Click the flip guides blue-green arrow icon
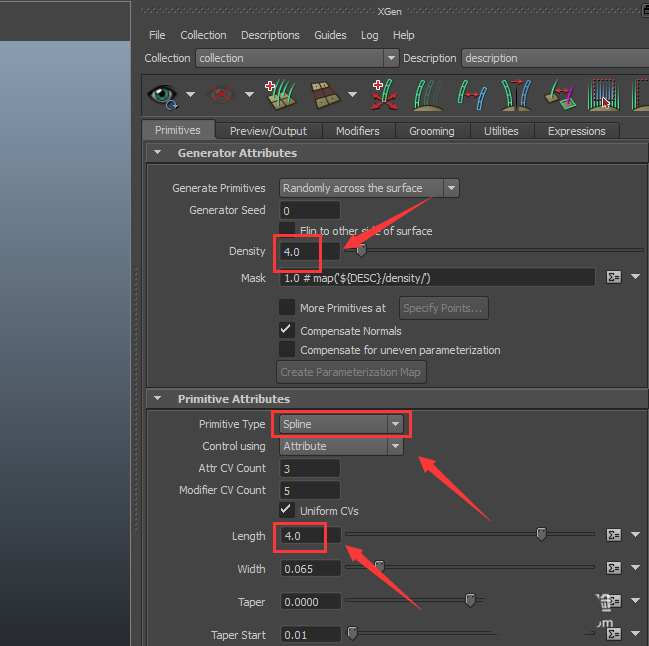 pos(472,95)
